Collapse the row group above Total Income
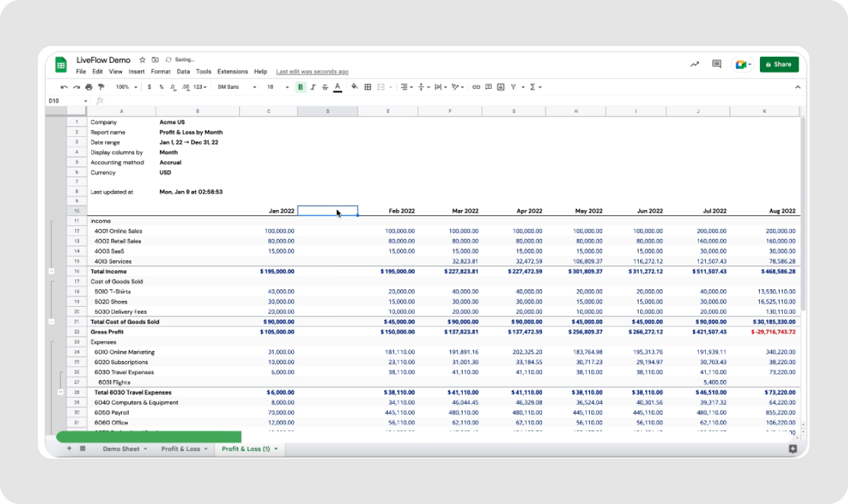 click(51, 271)
